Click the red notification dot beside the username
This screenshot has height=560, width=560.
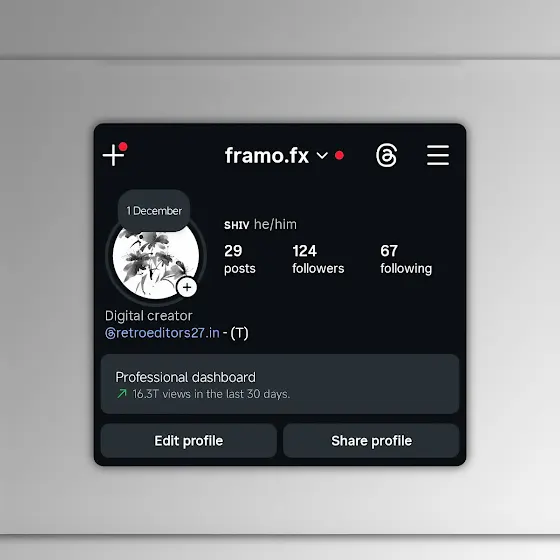pos(339,155)
